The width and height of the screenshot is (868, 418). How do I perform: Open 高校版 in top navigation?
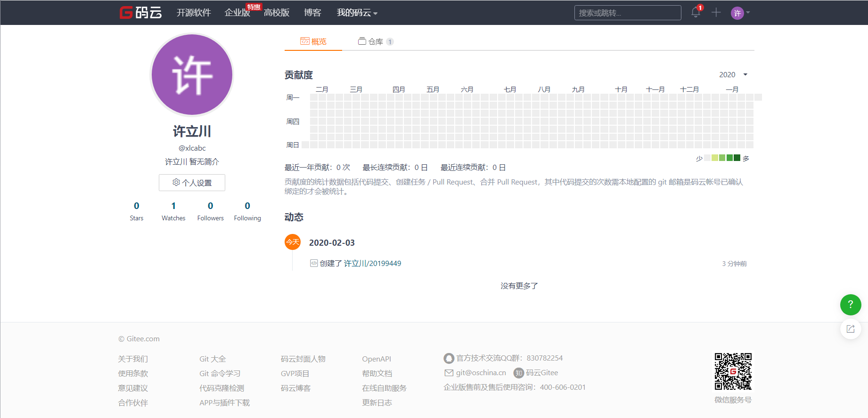click(x=277, y=13)
